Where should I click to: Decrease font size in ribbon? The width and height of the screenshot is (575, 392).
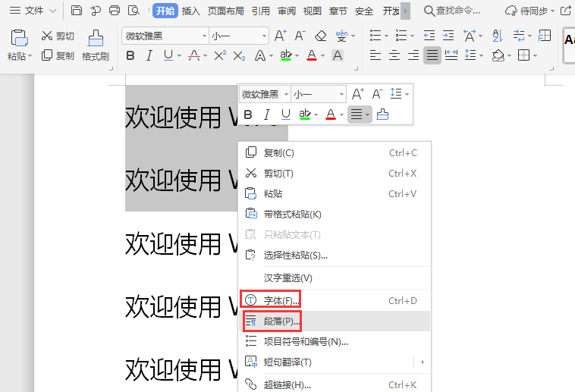300,36
